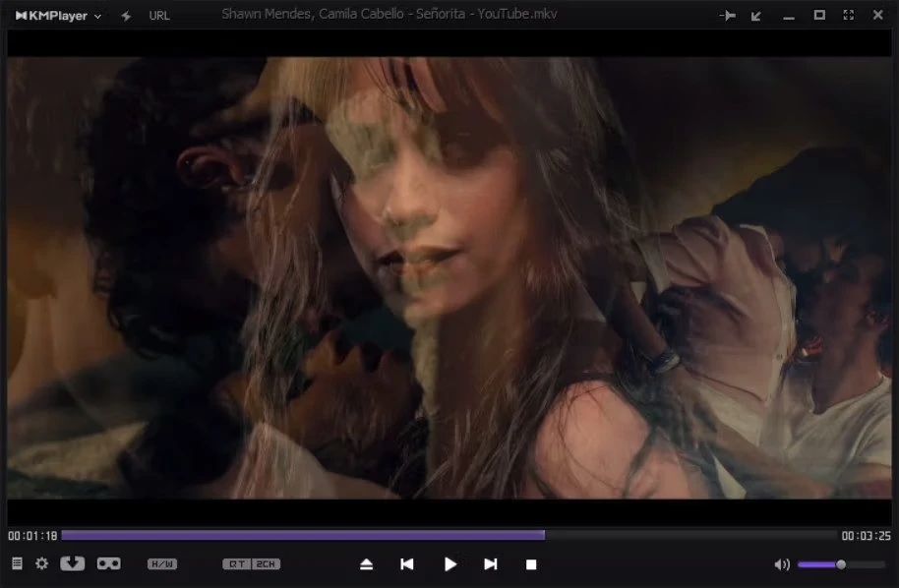Stop the video playback
Viewport: 899px width, 588px height.
click(x=531, y=564)
